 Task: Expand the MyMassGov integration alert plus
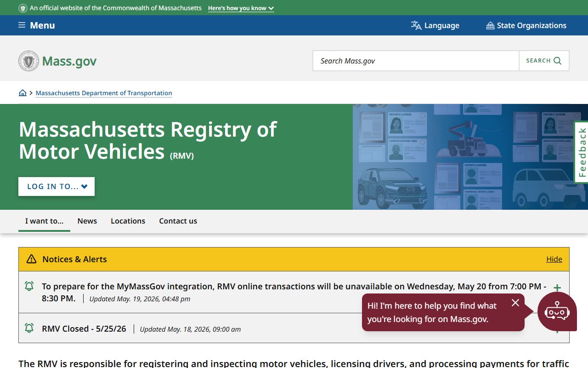557,288
